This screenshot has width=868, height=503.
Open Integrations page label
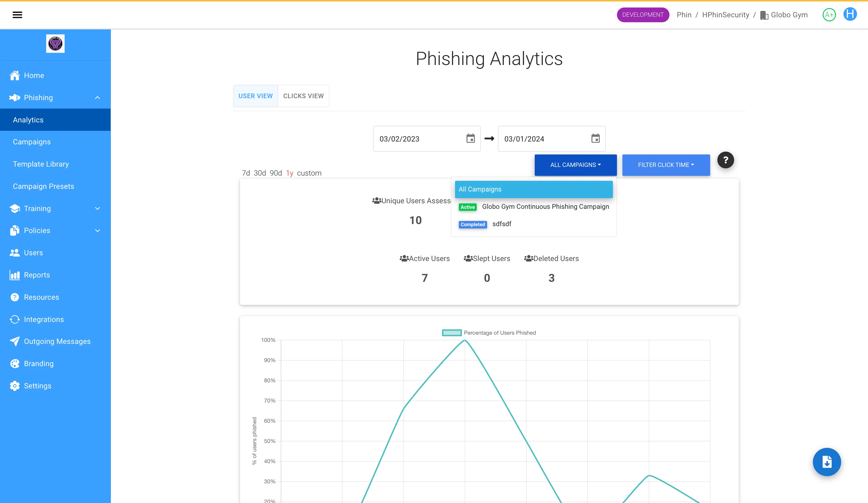44,319
